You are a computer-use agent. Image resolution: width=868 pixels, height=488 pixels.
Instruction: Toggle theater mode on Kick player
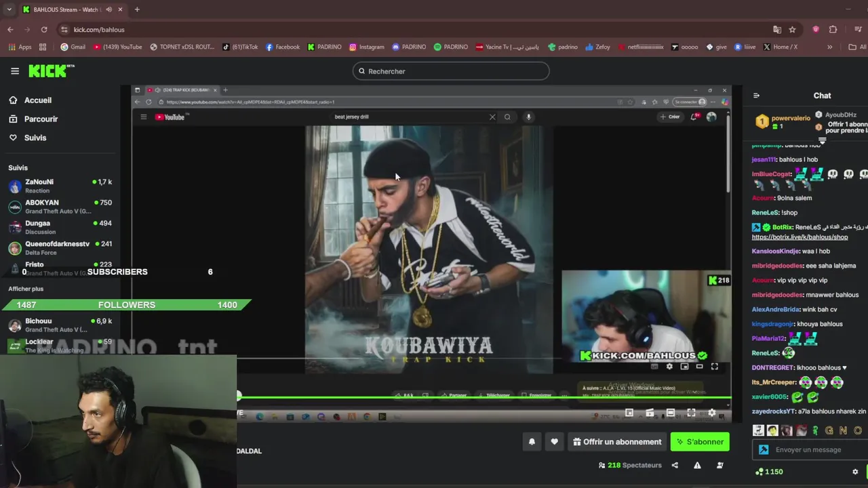click(671, 413)
